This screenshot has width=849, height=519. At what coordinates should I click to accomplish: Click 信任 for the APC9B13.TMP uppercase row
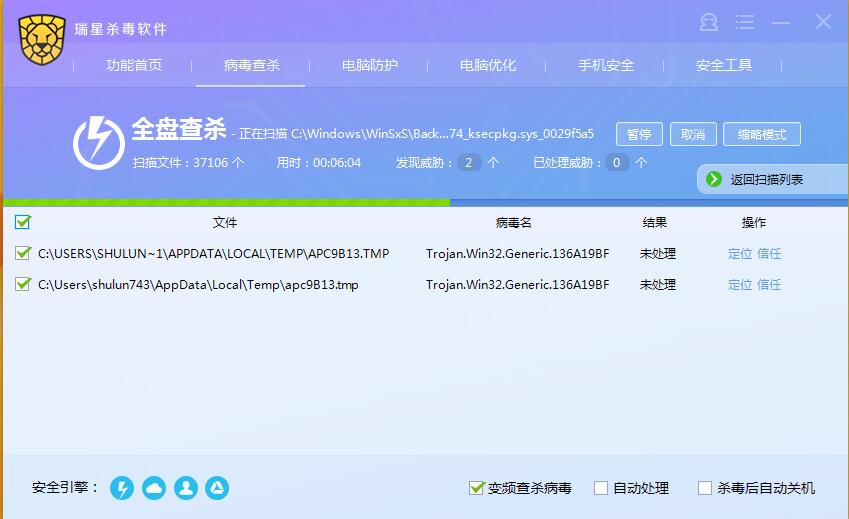click(769, 253)
